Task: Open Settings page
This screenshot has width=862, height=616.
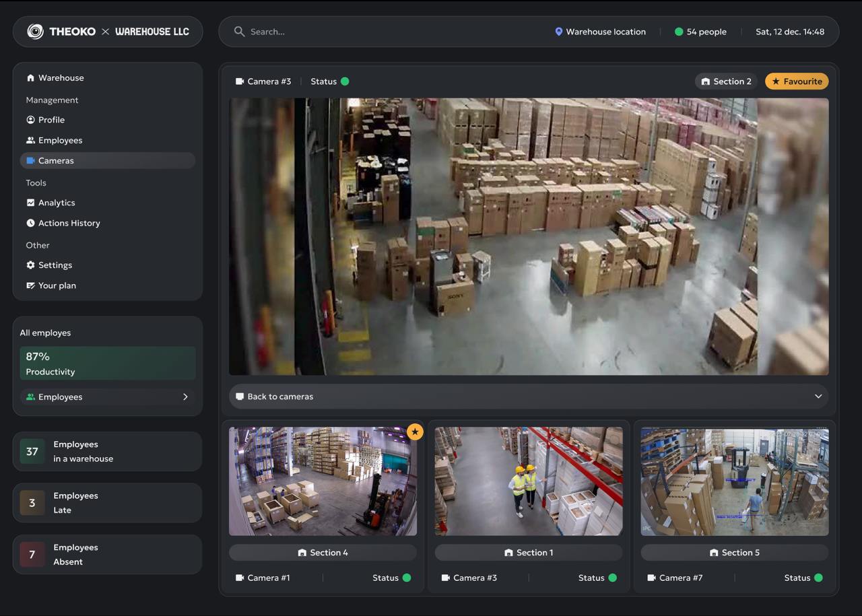Action: click(108, 265)
